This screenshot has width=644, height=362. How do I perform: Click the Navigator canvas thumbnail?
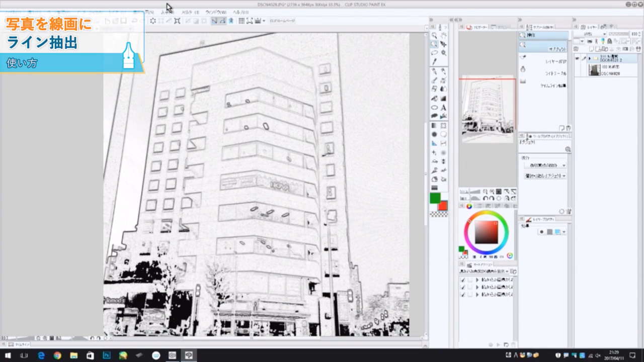(x=488, y=109)
